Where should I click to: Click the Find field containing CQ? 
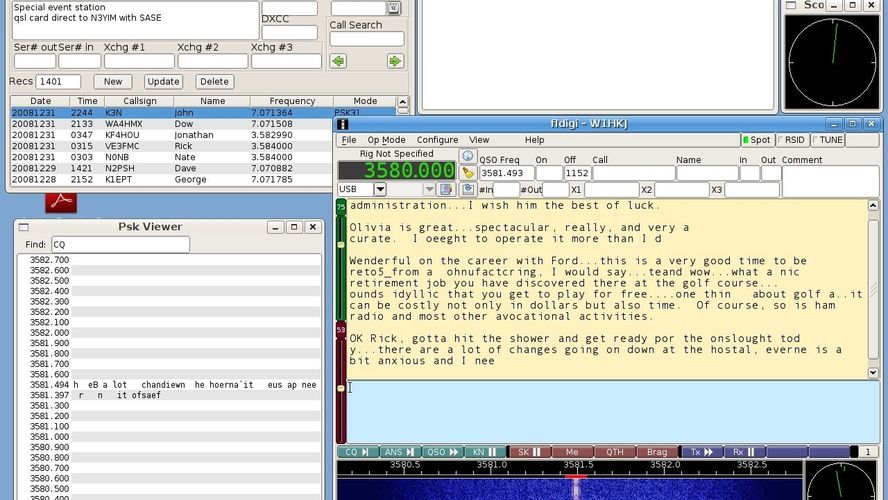point(120,245)
